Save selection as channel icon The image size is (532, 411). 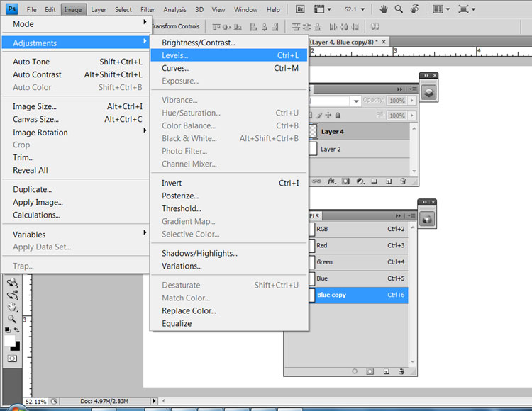click(370, 371)
